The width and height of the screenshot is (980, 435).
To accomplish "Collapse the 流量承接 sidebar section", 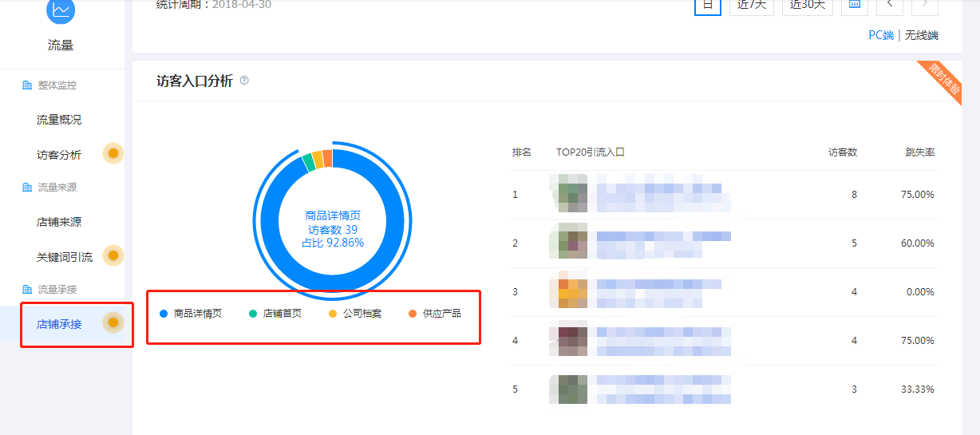I will (x=57, y=289).
